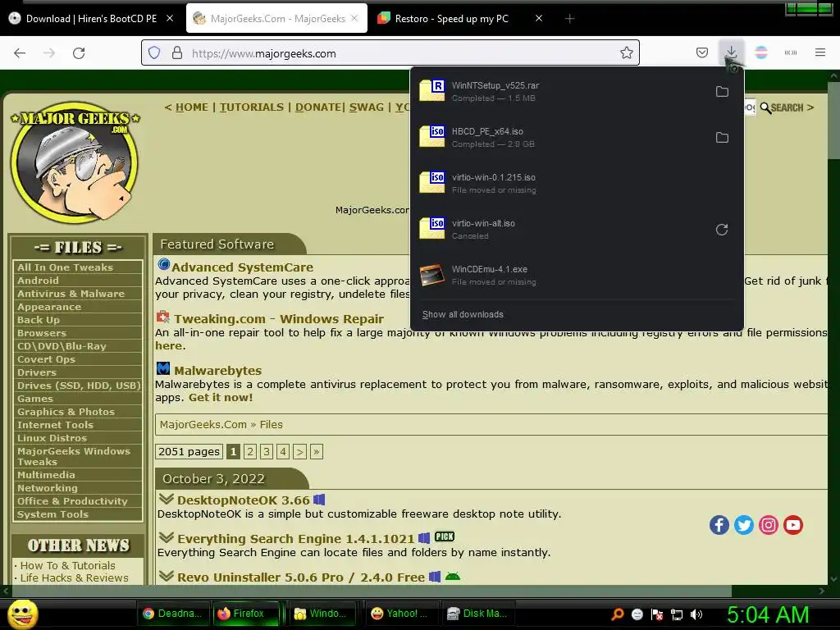This screenshot has width=840, height=630.
Task: Save to Pocket via the toolbar icon
Action: pos(702,53)
